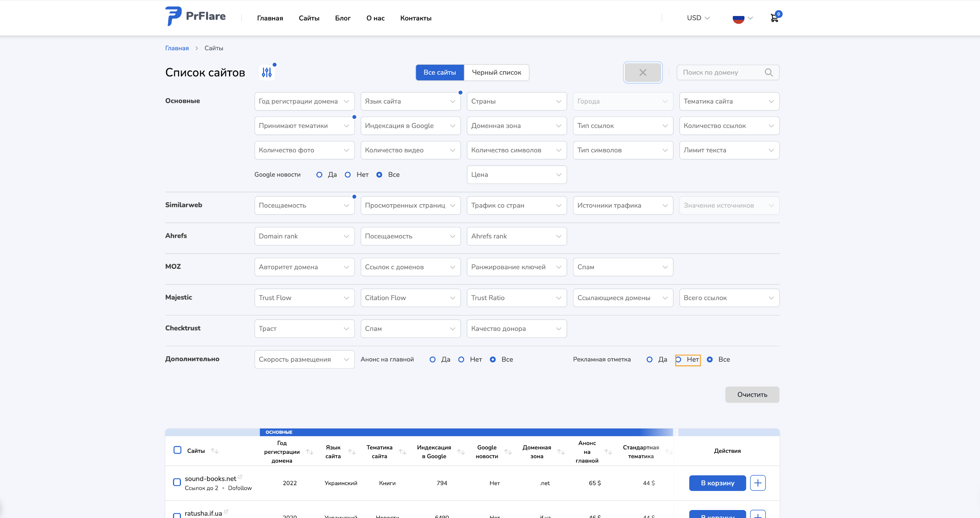Sort by Доменная зона column

point(561,452)
